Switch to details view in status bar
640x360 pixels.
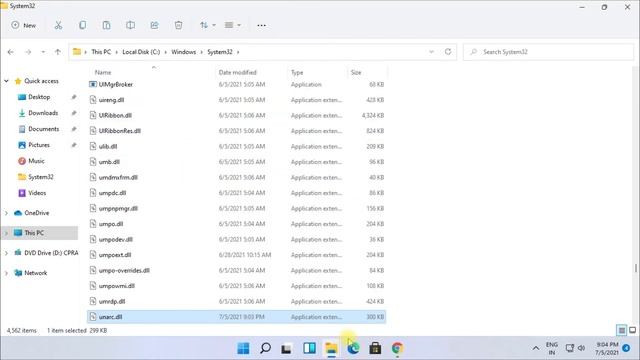point(621,330)
